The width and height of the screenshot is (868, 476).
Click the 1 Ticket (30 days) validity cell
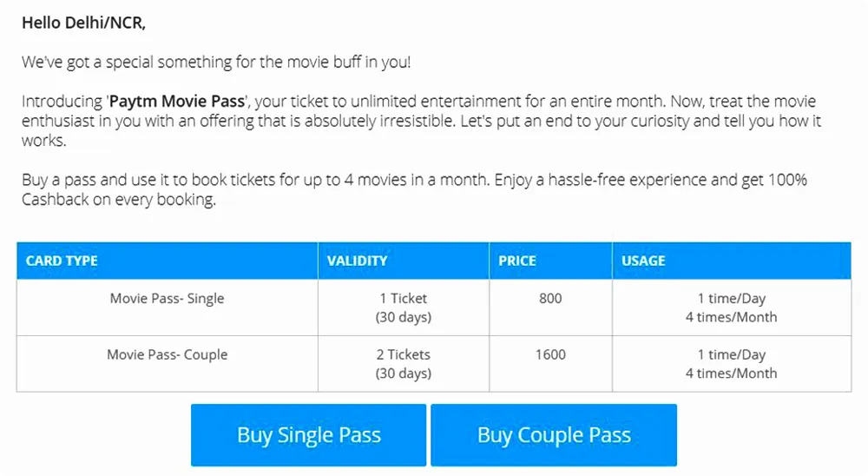404,307
